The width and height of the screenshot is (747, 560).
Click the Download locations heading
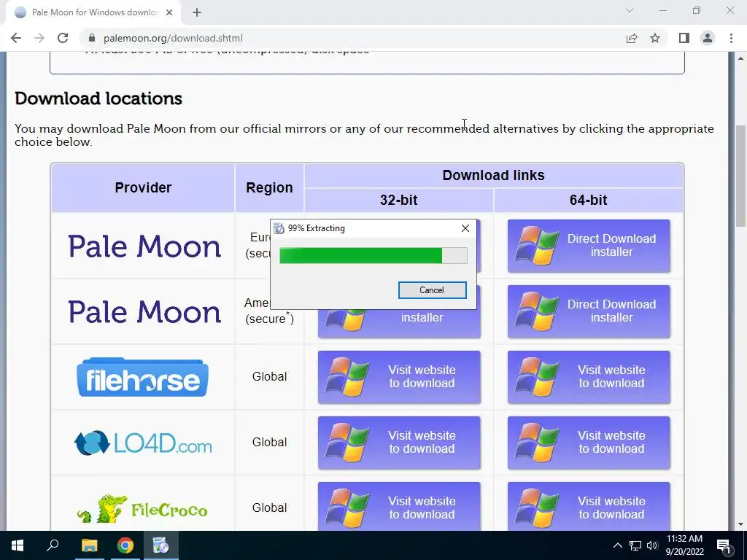[98, 98]
